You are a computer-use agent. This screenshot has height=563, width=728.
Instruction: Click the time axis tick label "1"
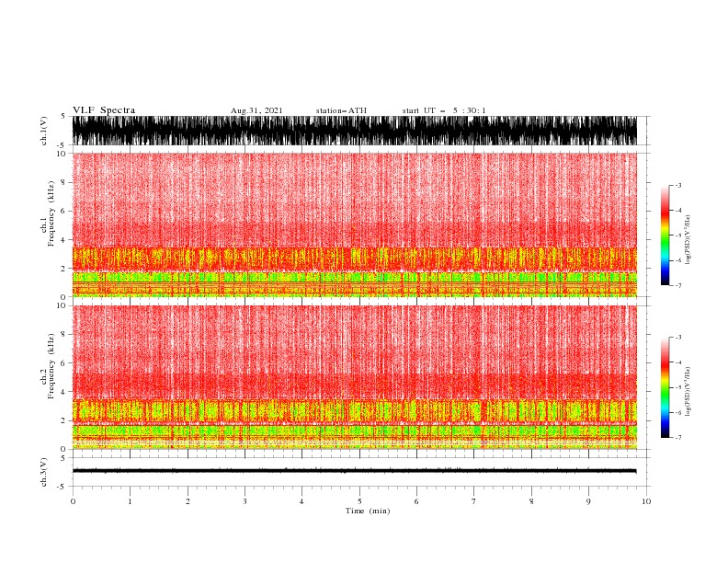click(130, 501)
